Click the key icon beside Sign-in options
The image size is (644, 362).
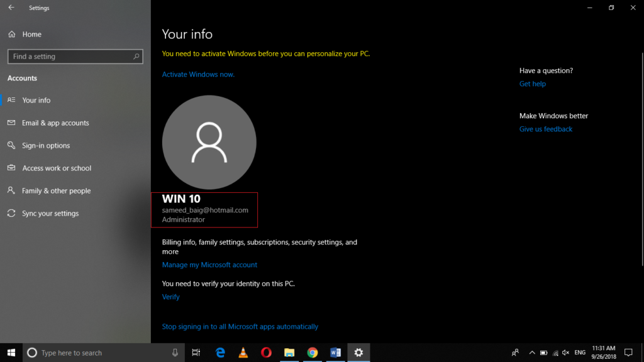point(11,145)
